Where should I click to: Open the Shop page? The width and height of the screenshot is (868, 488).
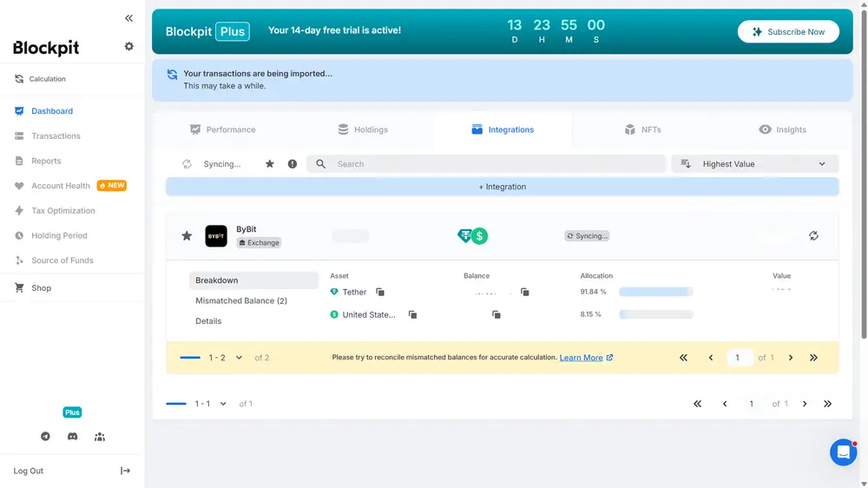pyautogui.click(x=41, y=288)
